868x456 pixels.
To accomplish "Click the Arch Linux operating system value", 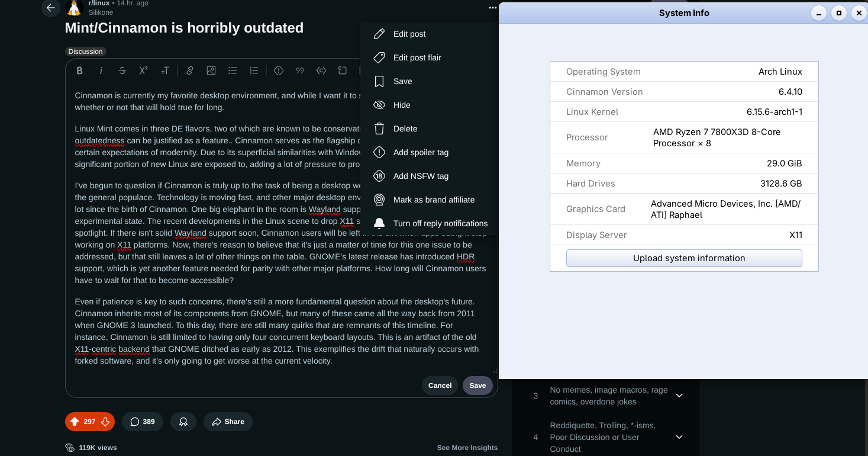I will (780, 72).
